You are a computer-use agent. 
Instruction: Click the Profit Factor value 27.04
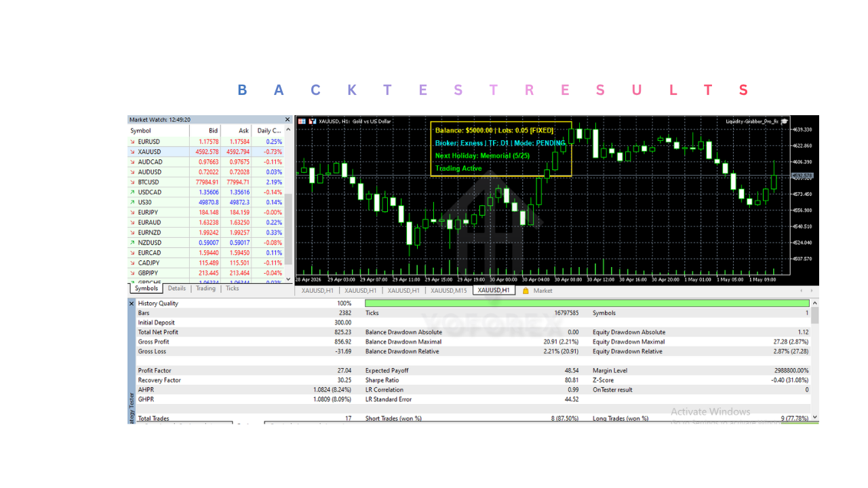pyautogui.click(x=344, y=371)
